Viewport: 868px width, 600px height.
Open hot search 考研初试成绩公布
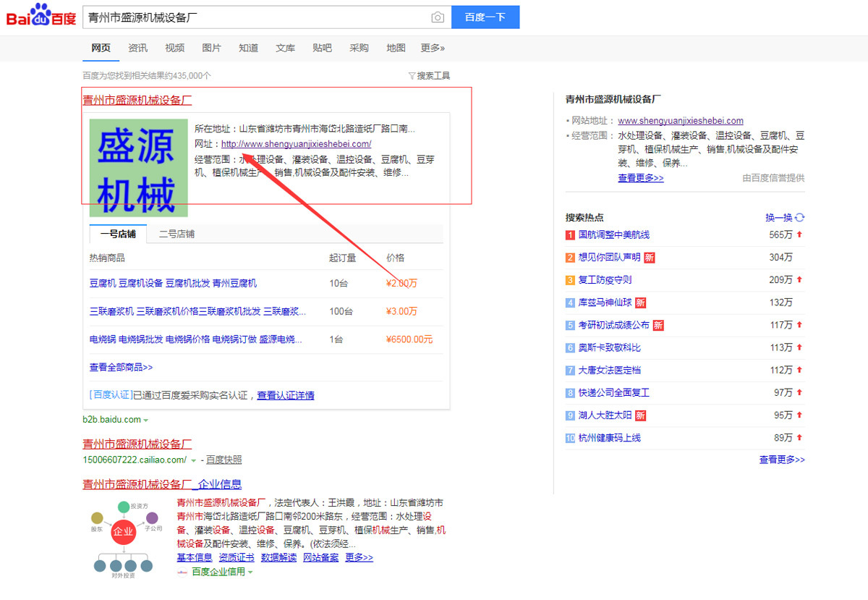[x=614, y=325]
